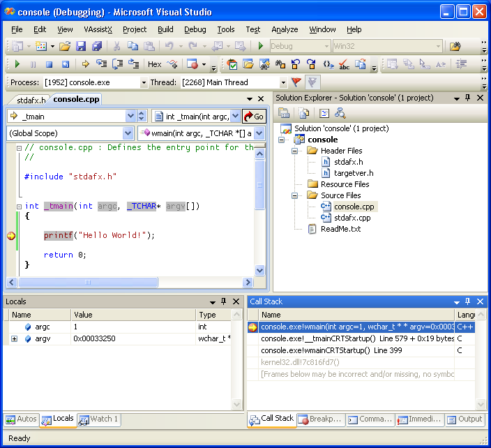Toggle auto-hide pin on Call Stack panel
This screenshot has height=448, width=491.
[x=467, y=301]
